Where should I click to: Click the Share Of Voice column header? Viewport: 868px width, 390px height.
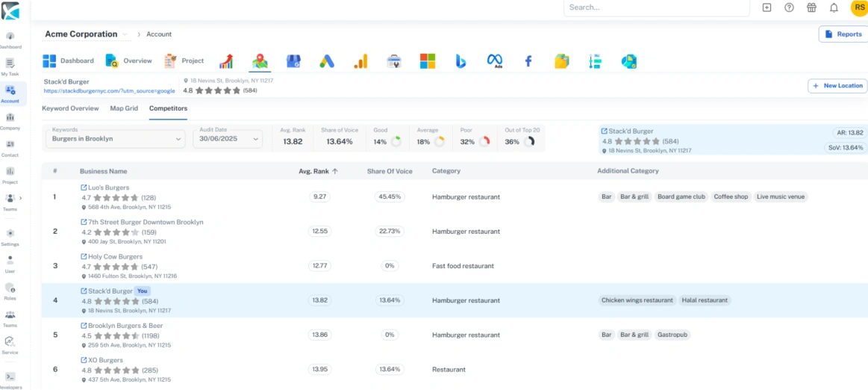390,171
